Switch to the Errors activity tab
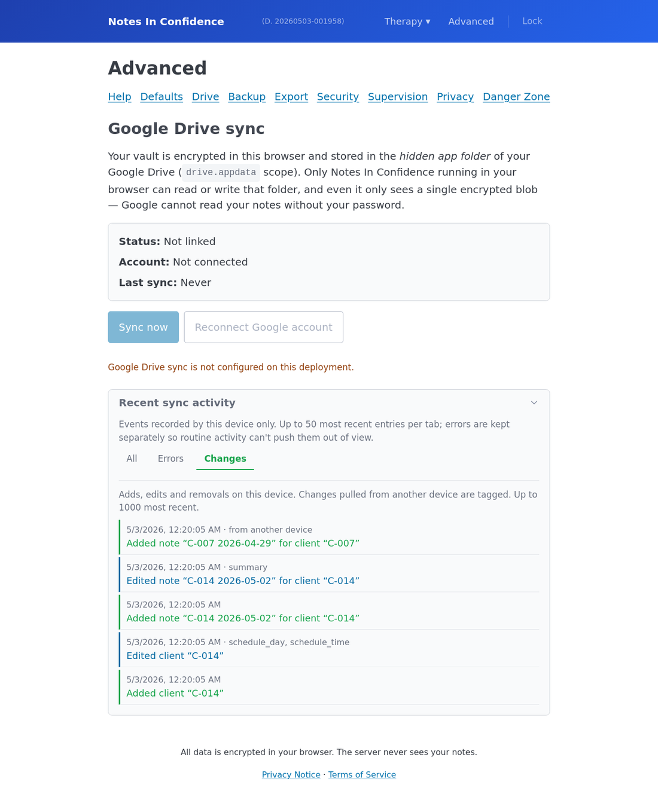Viewport: 658px width, 812px height. pyautogui.click(x=170, y=459)
